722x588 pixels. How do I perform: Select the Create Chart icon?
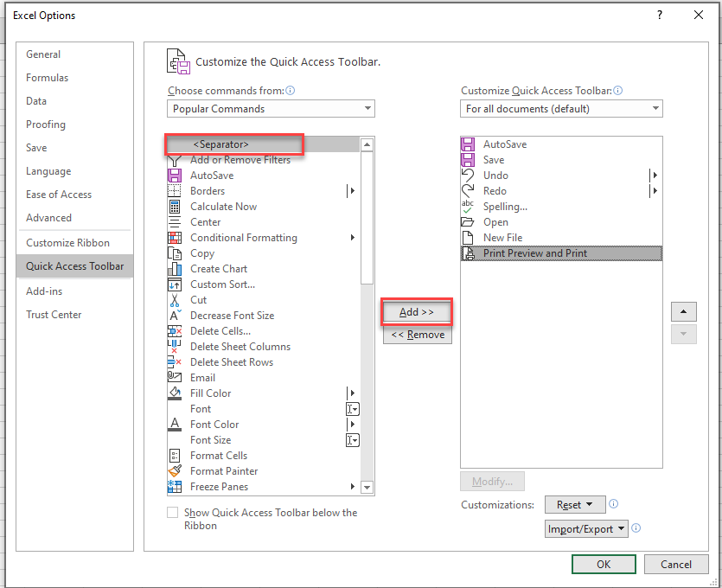(x=175, y=269)
